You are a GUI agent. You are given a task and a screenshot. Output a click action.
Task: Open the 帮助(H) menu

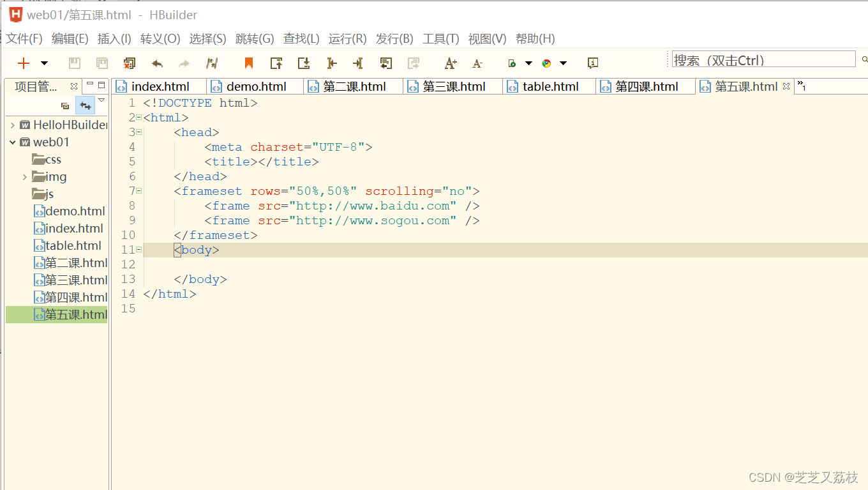click(535, 39)
